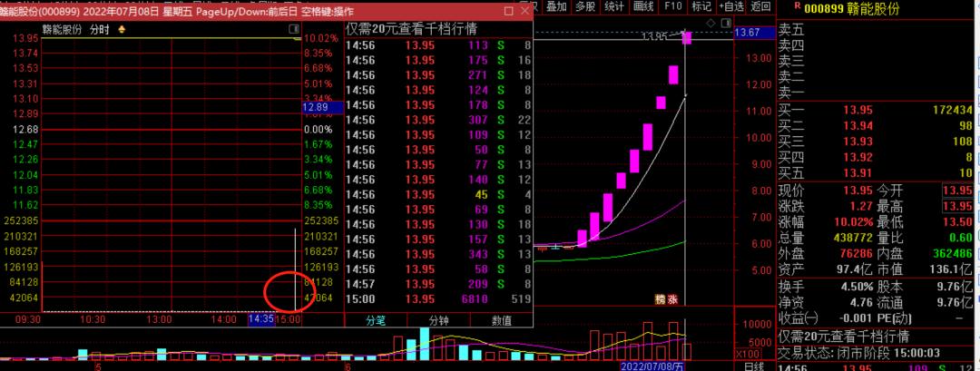The height and width of the screenshot is (371, 980).
Task: Select the 画线 drawing tool
Action: pyautogui.click(x=643, y=6)
